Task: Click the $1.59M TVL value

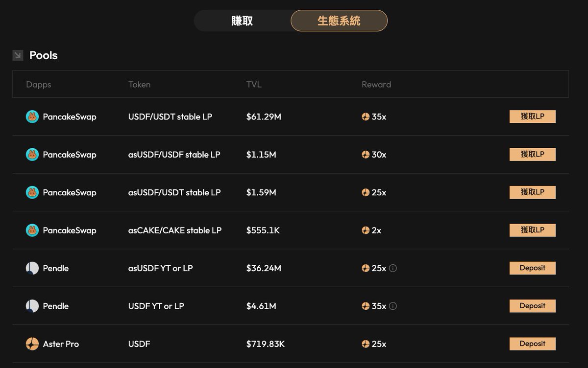Action: (x=261, y=193)
